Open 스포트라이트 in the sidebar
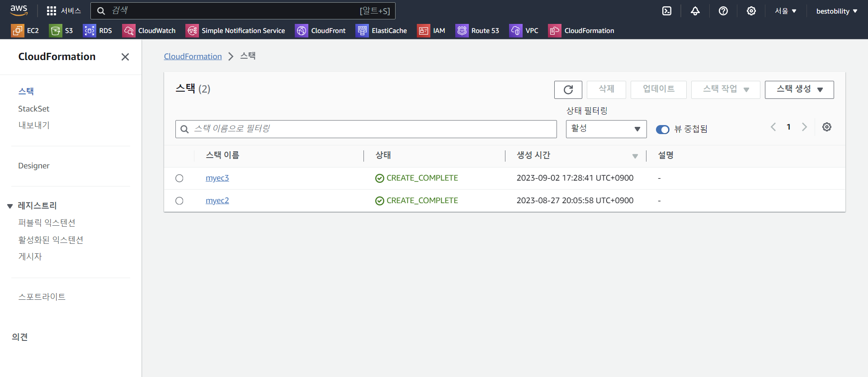Image resolution: width=868 pixels, height=377 pixels. pos(42,297)
